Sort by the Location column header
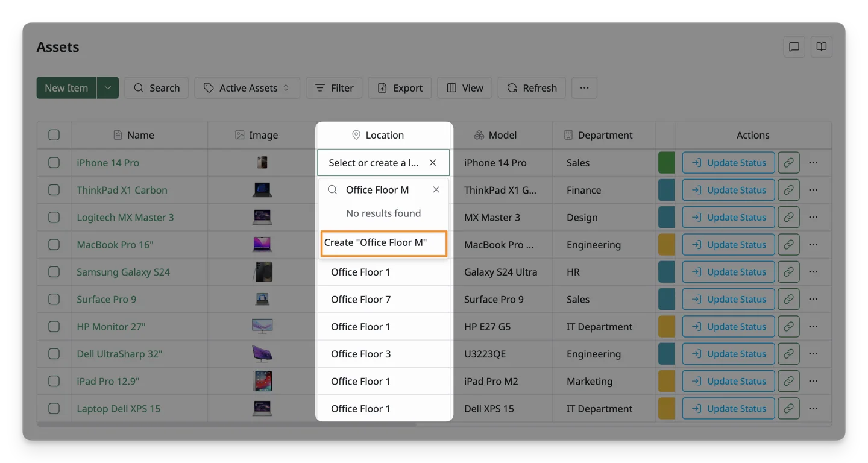Viewport: 868px width, 463px height. [384, 135]
